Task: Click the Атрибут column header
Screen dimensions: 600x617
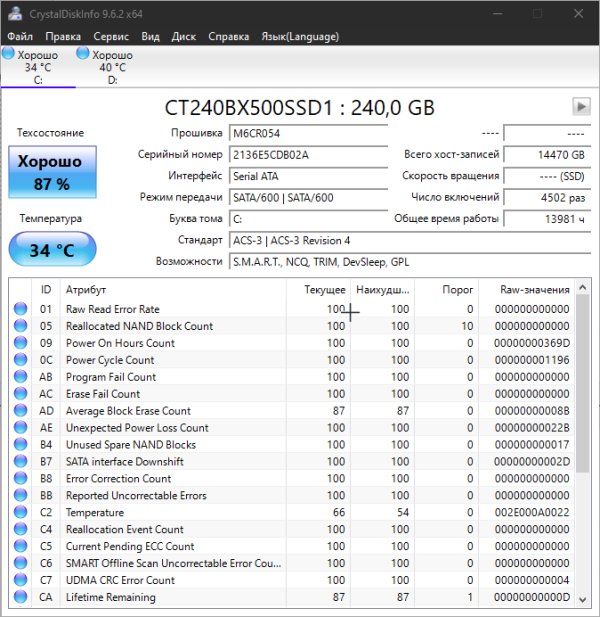Action: click(86, 289)
